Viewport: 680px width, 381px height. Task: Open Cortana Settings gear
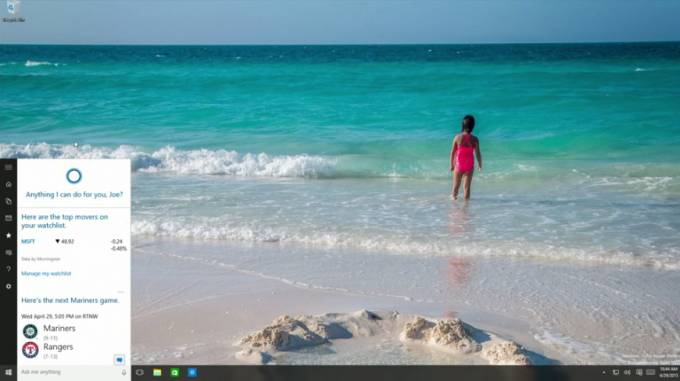pyautogui.click(x=8, y=287)
